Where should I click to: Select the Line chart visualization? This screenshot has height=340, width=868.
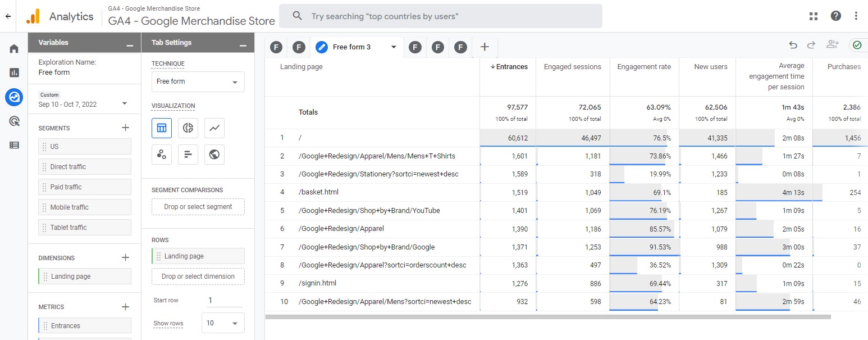[214, 128]
